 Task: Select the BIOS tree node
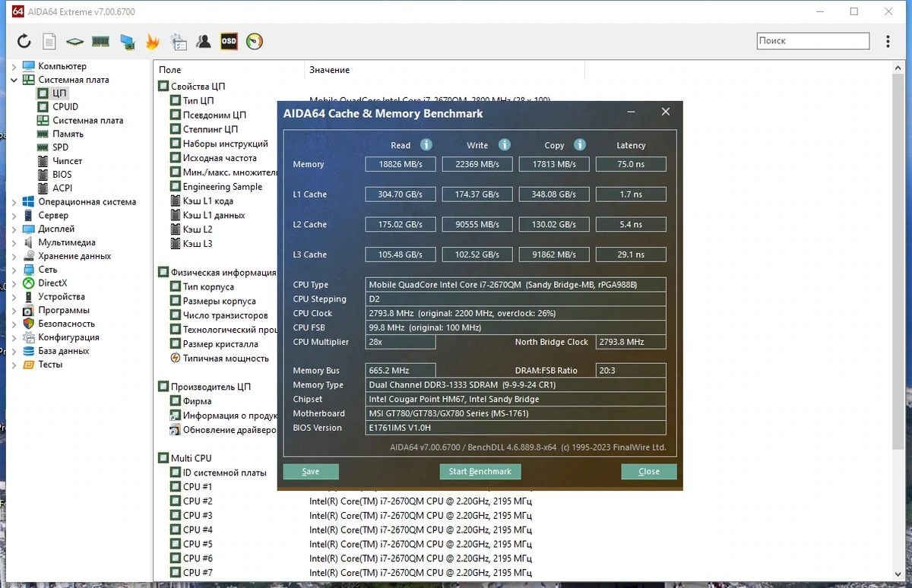point(62,175)
